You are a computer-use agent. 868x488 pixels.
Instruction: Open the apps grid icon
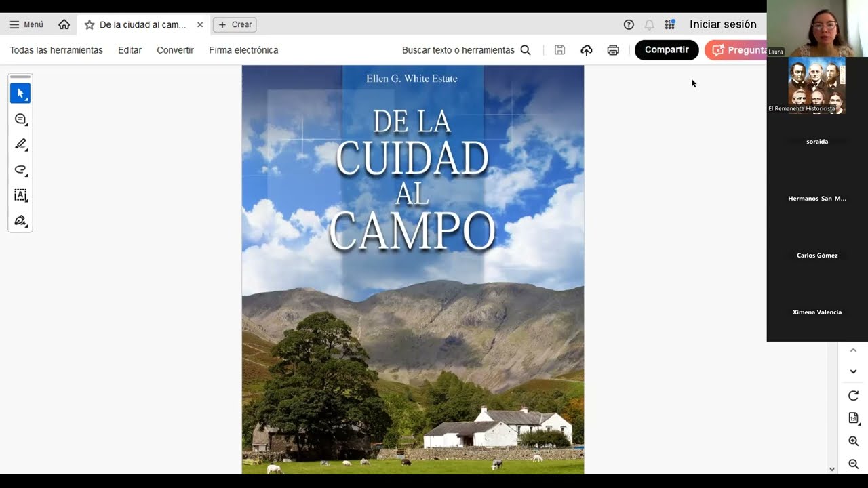tap(670, 24)
